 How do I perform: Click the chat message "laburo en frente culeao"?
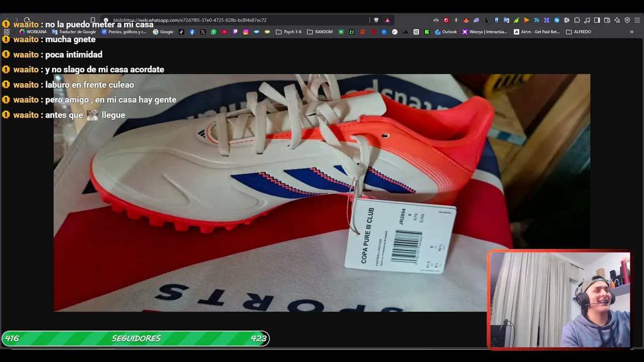click(x=90, y=84)
